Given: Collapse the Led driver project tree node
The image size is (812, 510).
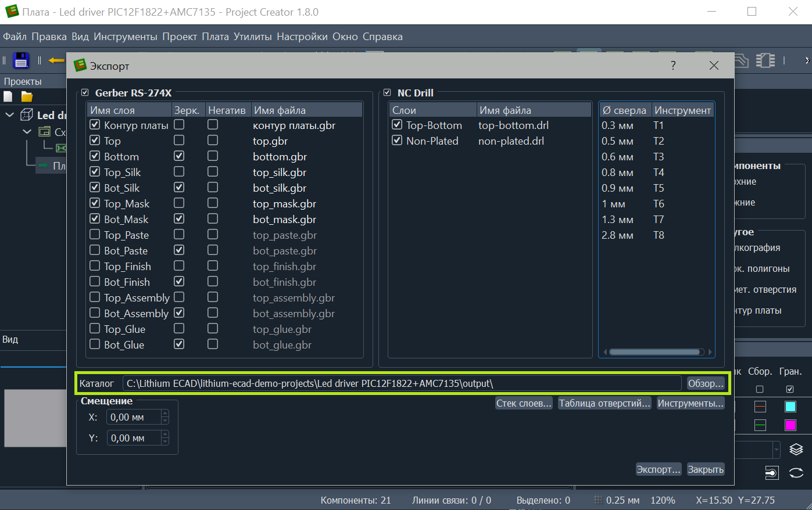Looking at the screenshot, I should point(9,115).
